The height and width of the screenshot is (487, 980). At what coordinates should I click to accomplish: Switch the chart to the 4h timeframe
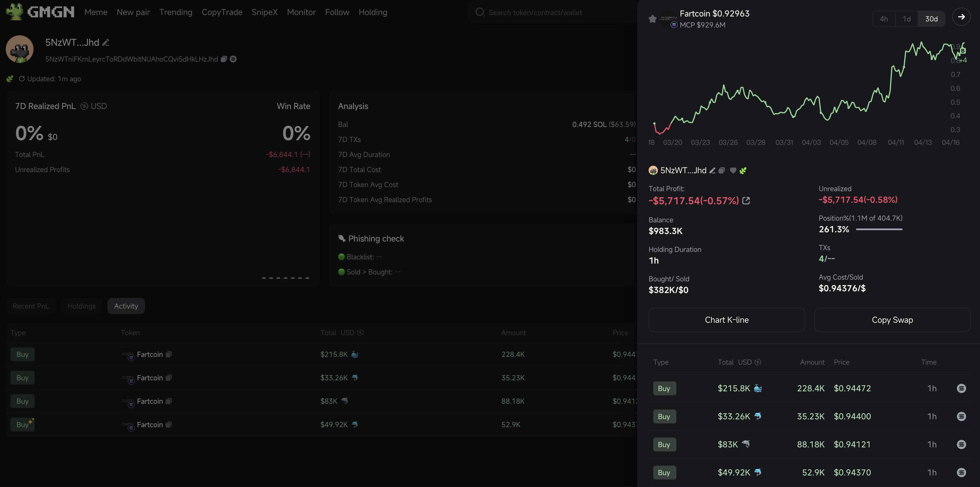(884, 19)
